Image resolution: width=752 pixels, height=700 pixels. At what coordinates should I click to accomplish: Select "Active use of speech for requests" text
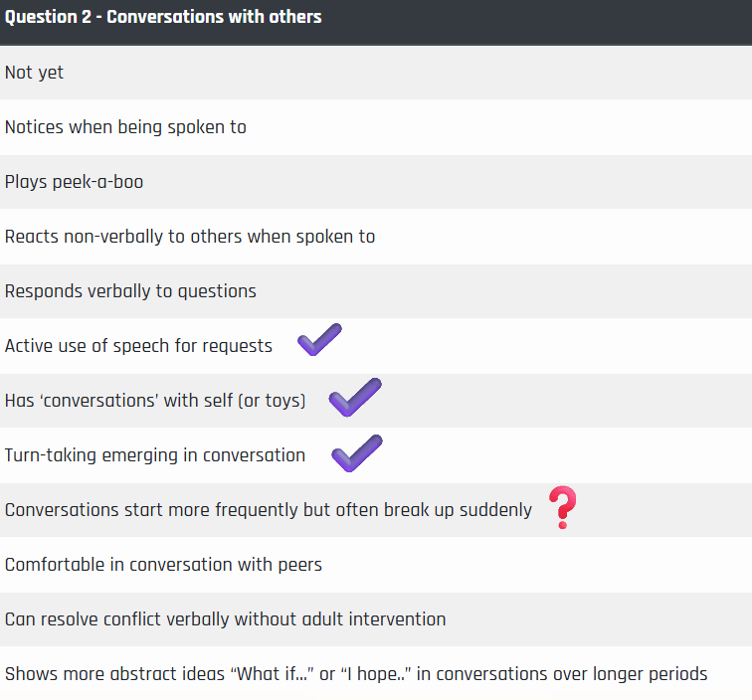pos(138,346)
